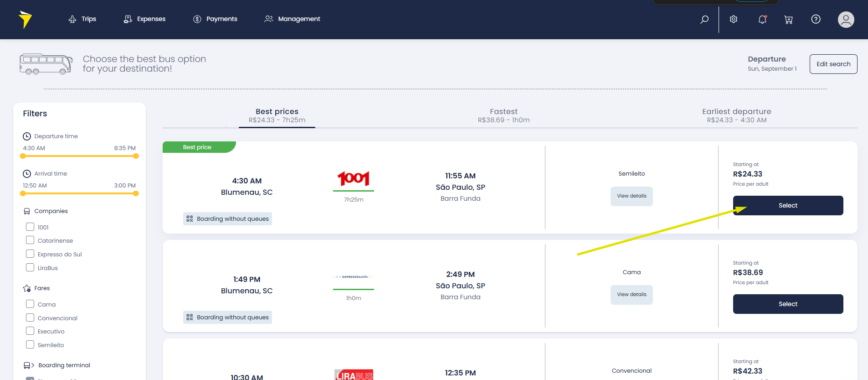The image size is (868, 380).
Task: Click the 1h0m trip duration
Action: pos(354,298)
